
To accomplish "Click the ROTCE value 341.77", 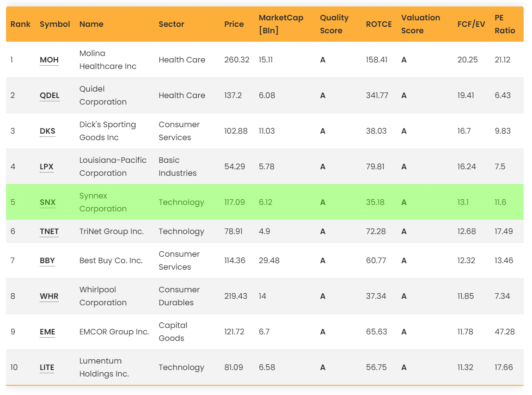I will [377, 95].
